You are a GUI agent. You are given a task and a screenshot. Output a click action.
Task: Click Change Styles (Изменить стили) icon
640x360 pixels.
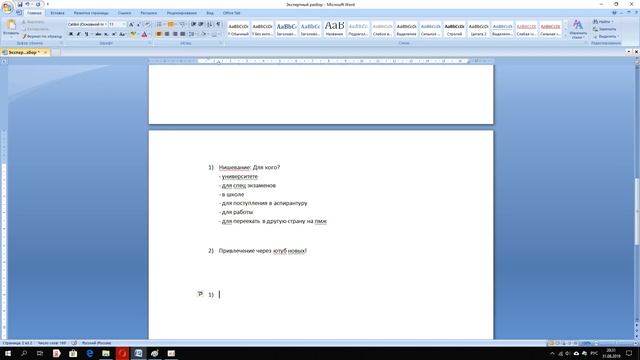pos(578,29)
